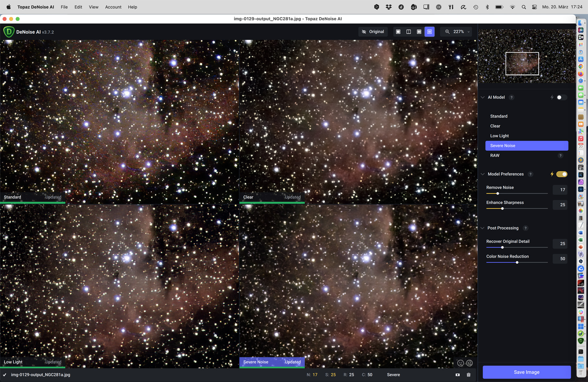Open the Apple menu
Screen dimensions: 588x382
(8, 7)
